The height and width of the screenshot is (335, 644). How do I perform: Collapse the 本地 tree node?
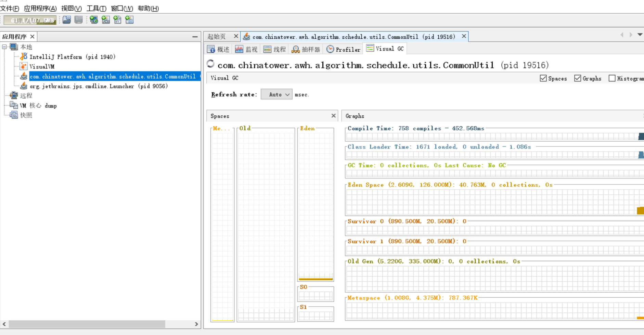point(4,47)
